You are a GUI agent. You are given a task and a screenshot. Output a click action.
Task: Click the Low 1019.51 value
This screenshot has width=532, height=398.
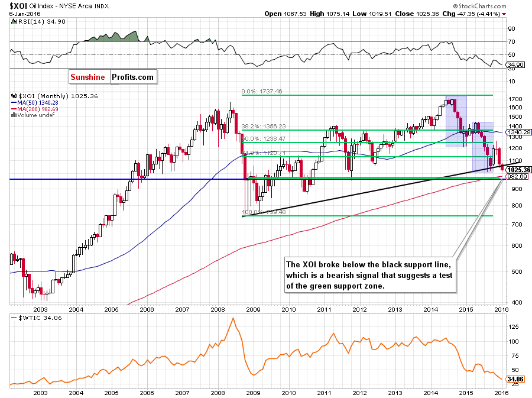[372, 14]
